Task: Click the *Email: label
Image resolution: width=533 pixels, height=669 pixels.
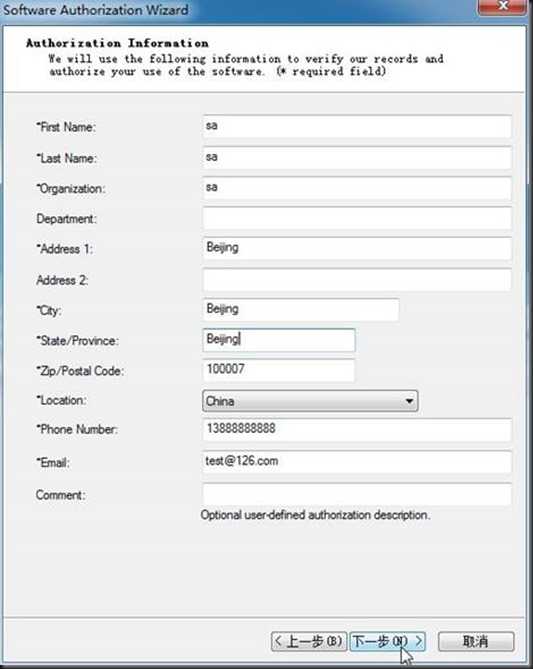Action: (x=53, y=462)
